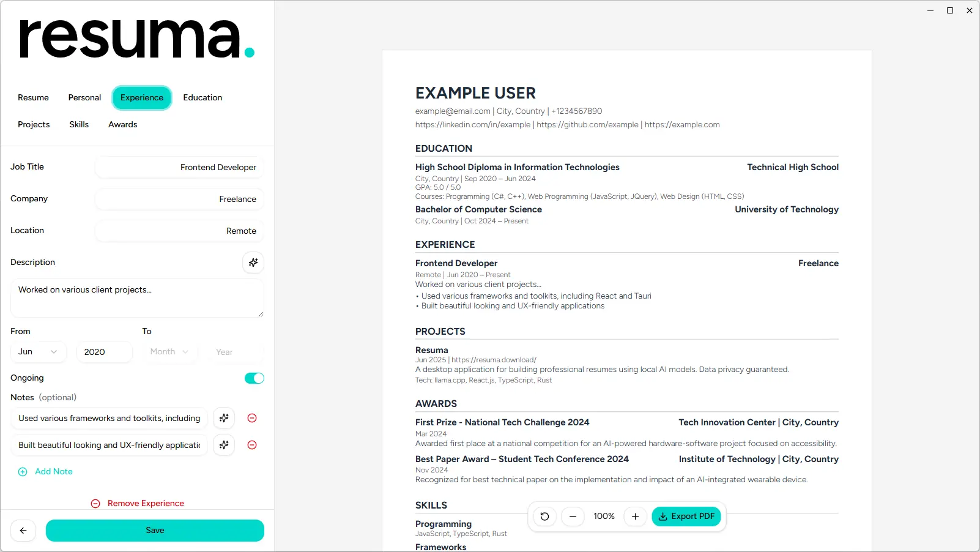980x552 pixels.
Task: Save the experience entry
Action: 155,531
